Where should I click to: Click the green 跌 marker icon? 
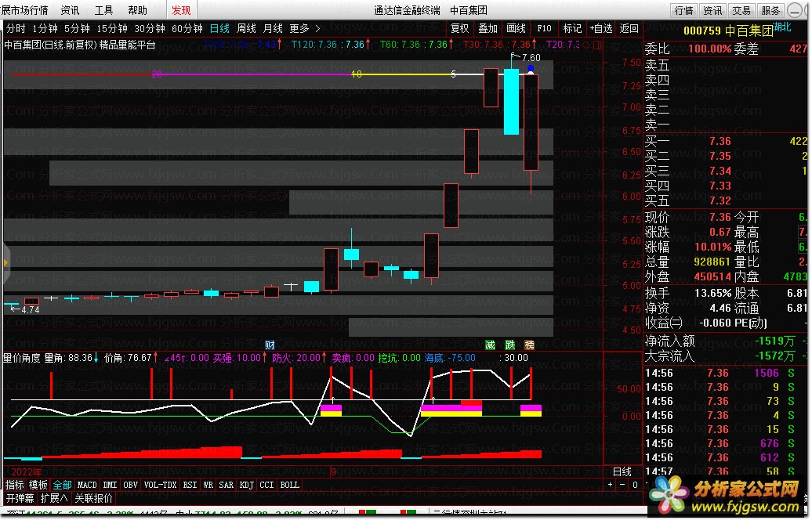point(510,345)
